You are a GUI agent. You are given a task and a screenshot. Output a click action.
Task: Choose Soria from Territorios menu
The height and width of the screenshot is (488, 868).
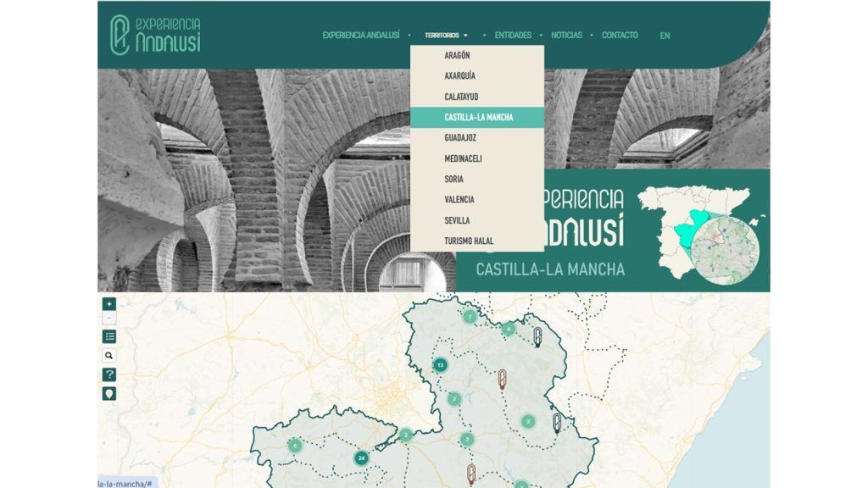click(477, 179)
